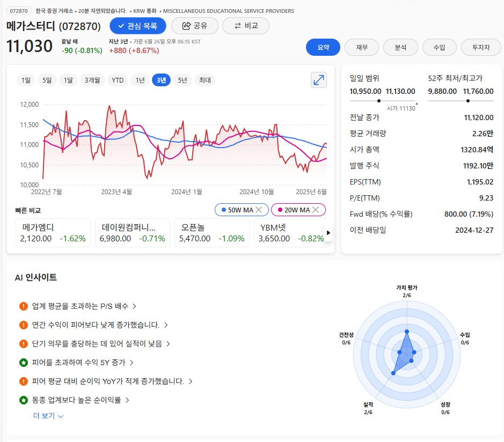
Task: Click the 50W MA indicator chip label
Action: point(241,210)
